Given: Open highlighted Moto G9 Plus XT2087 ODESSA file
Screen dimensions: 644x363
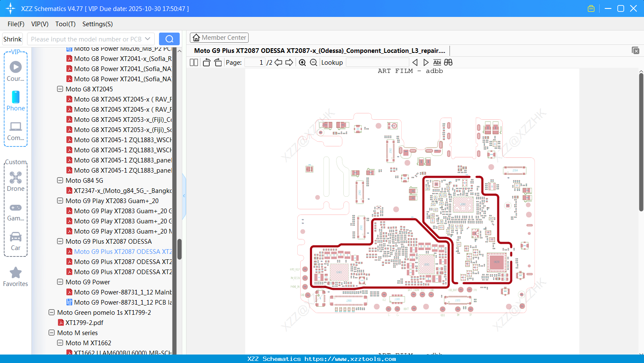Looking at the screenshot, I should [119, 252].
